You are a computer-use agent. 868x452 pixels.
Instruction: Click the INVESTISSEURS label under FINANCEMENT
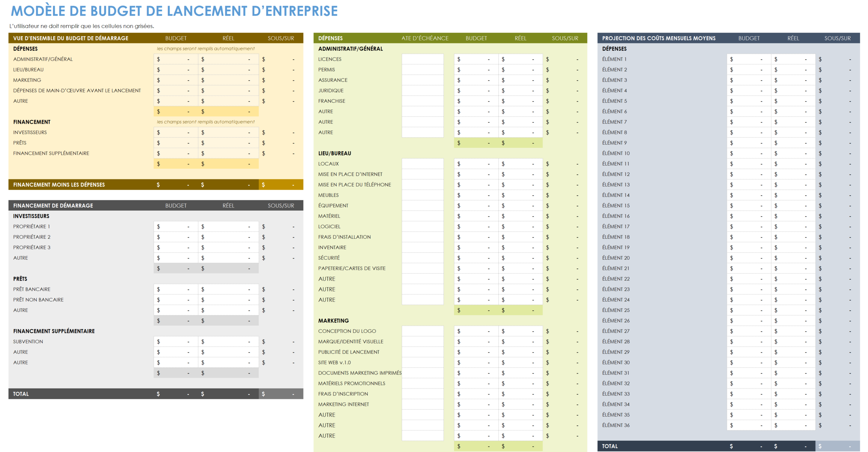30,132
